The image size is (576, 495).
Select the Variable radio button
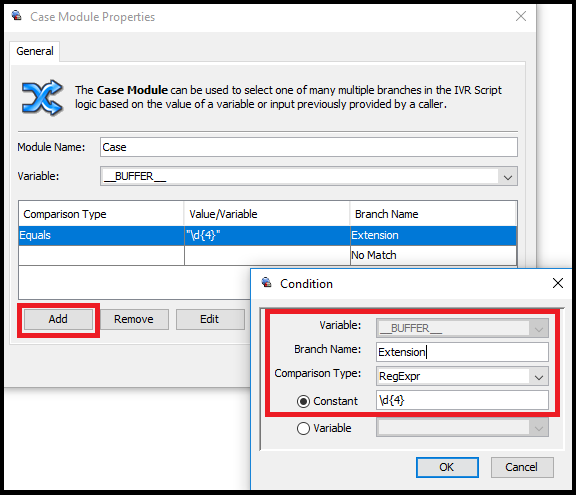pyautogui.click(x=303, y=428)
